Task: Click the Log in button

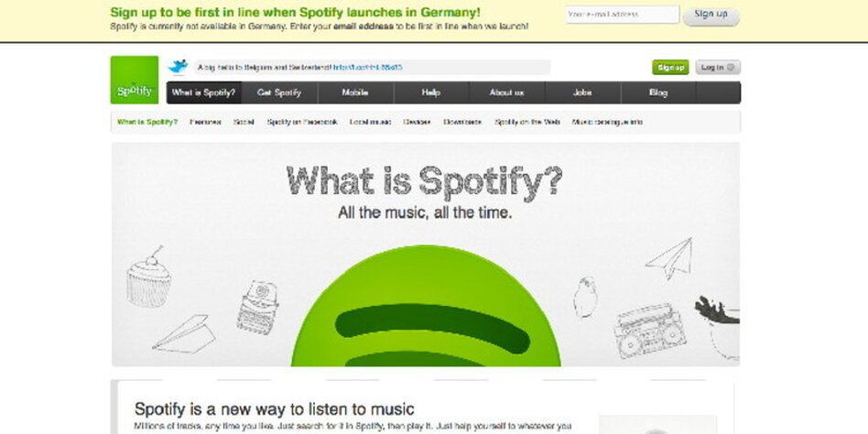Action: (x=718, y=68)
